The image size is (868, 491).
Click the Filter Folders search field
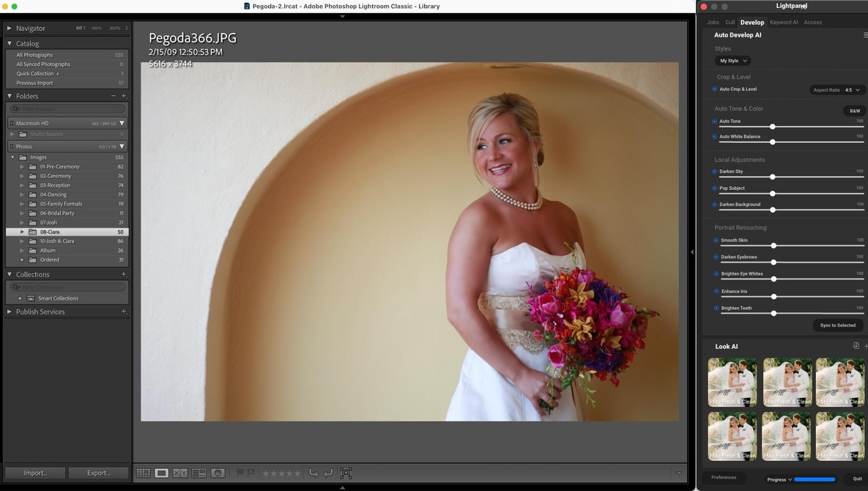click(x=67, y=108)
